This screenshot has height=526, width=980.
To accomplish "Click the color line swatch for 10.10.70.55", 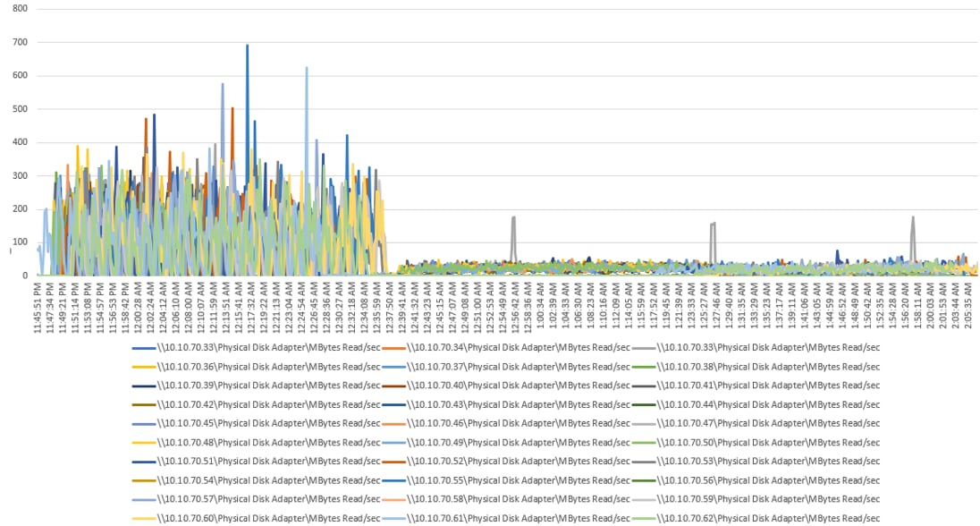I will pyautogui.click(x=393, y=481).
